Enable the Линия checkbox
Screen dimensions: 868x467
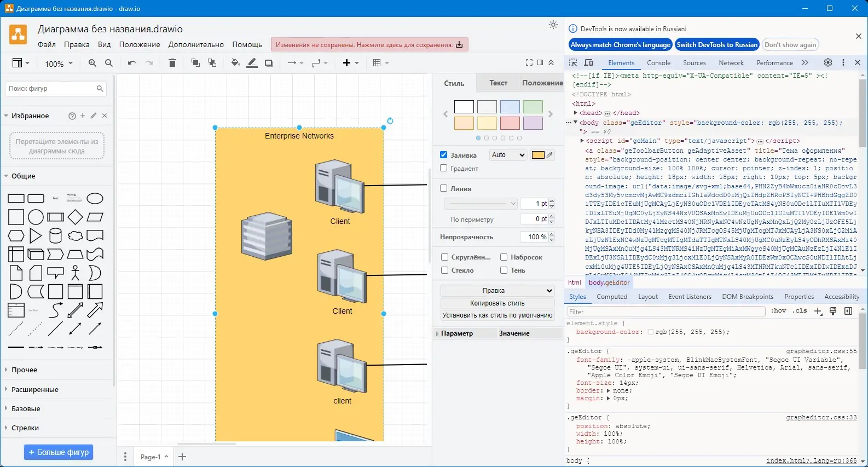(444, 188)
